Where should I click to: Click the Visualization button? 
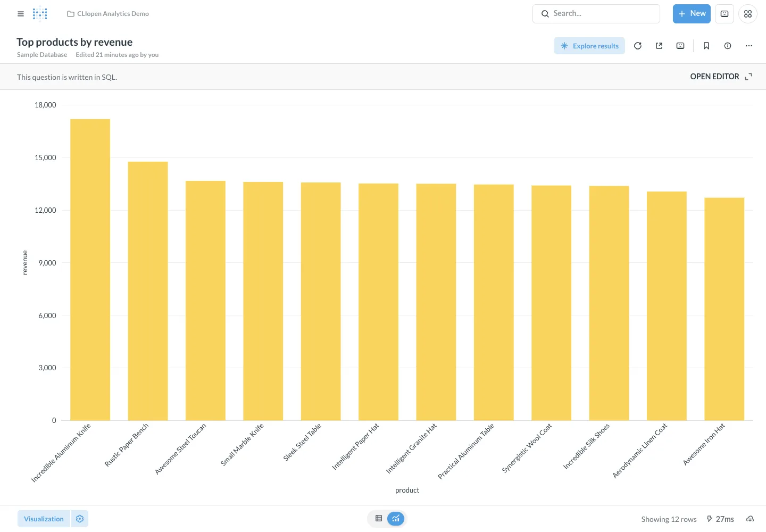pos(44,519)
